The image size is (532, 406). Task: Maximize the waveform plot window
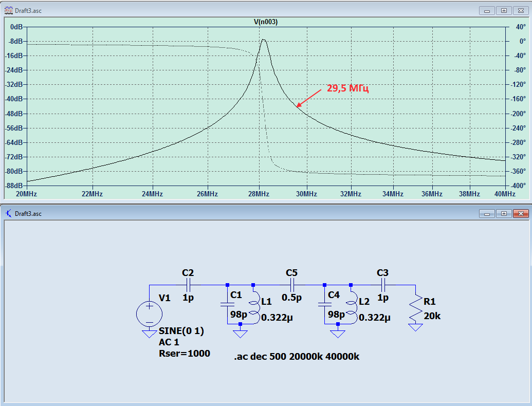(x=504, y=10)
